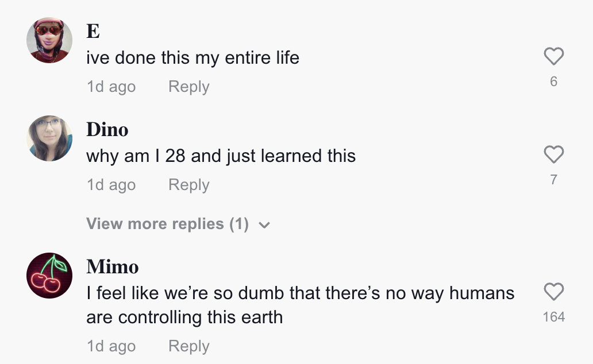Heart Mimo's comment about humans
The width and height of the screenshot is (593, 364).
coord(553,292)
